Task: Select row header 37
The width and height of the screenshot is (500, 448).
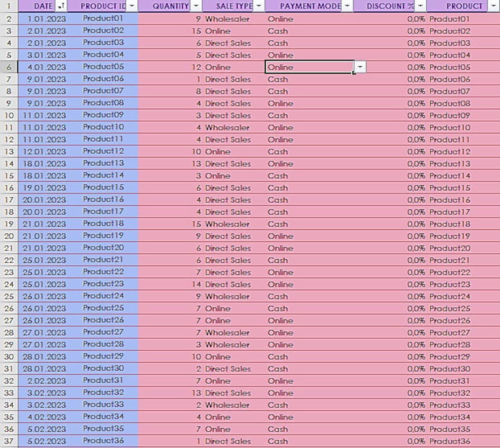Action: pyautogui.click(x=9, y=441)
